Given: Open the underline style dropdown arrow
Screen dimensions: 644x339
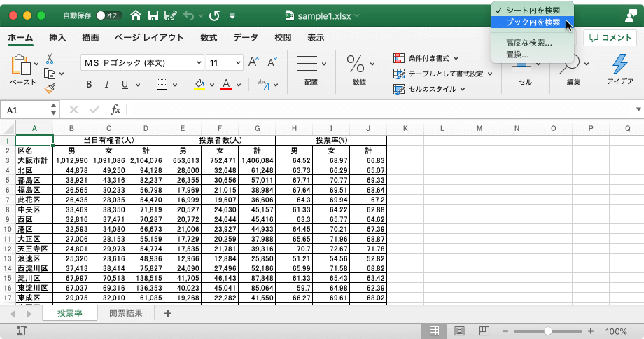Looking at the screenshot, I should (138, 85).
